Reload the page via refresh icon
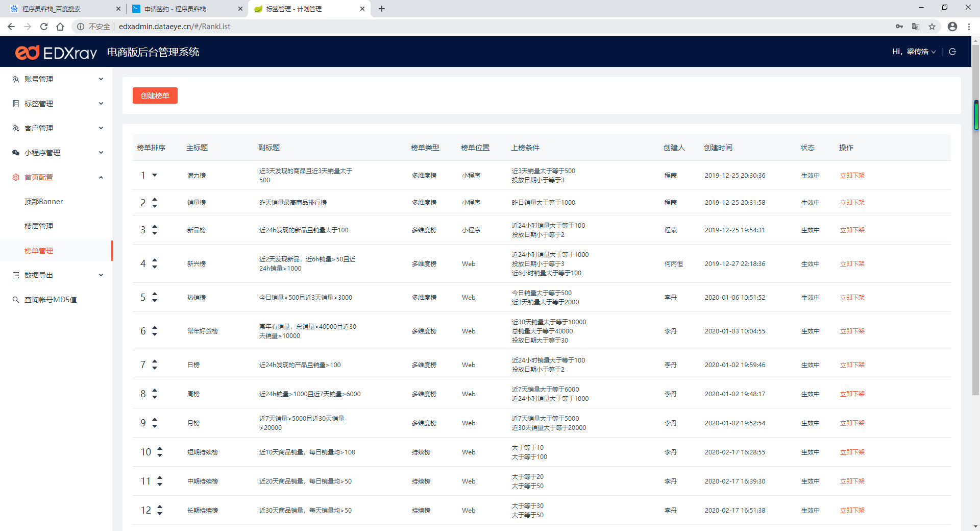980x531 pixels. coord(44,27)
